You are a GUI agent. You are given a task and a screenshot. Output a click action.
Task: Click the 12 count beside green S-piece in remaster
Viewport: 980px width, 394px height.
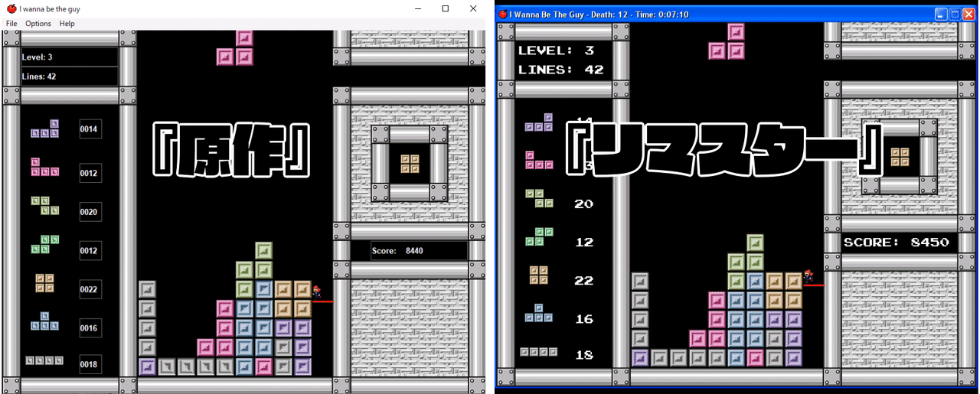583,242
